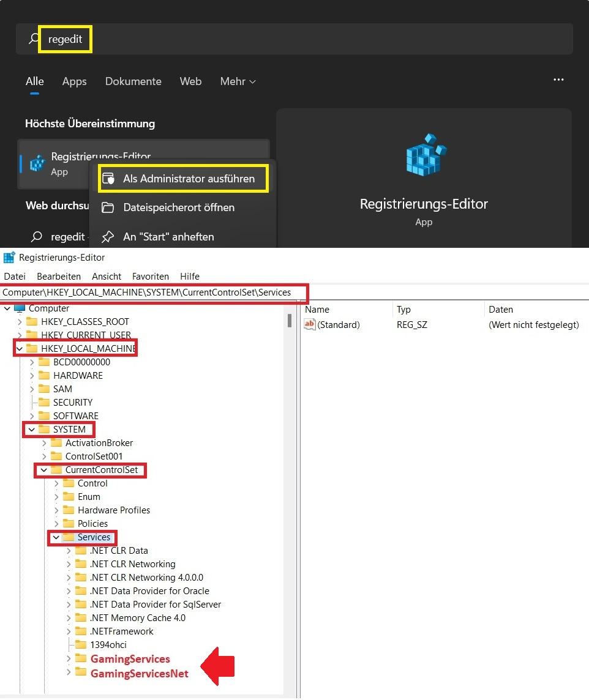This screenshot has width=589, height=700.
Task: Expand the SOFTWARE key
Action: (x=32, y=416)
